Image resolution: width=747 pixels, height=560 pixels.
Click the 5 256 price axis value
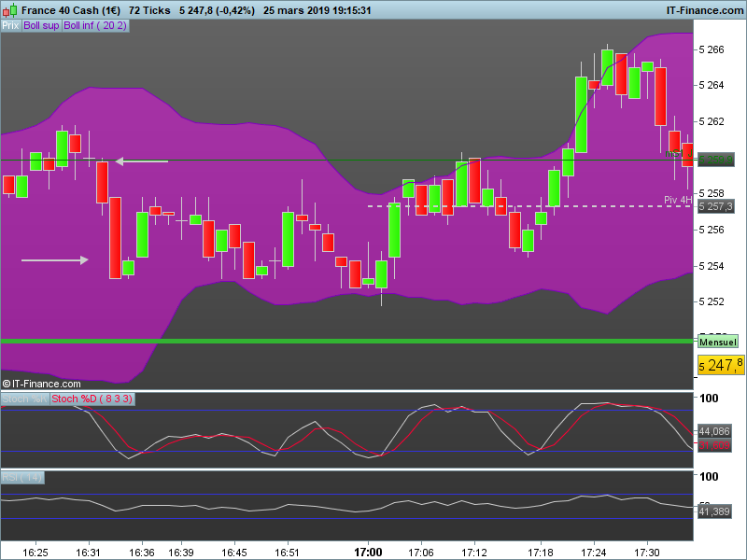coord(712,230)
